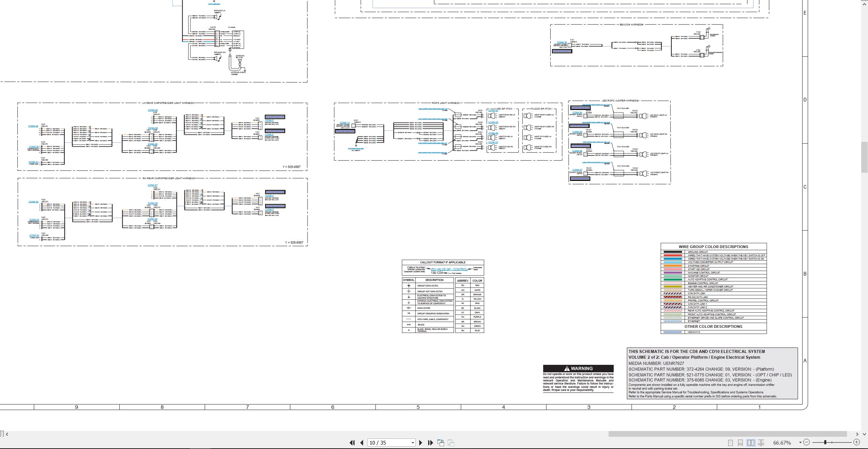Go to the previous page
The width and height of the screenshot is (868, 449).
pyautogui.click(x=362, y=443)
